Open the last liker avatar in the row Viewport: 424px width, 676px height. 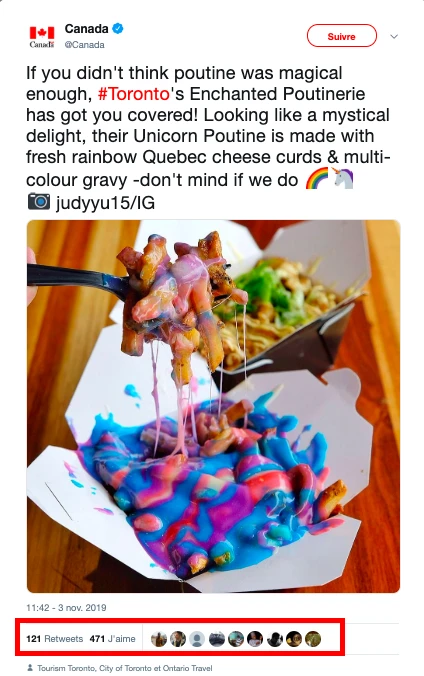click(x=313, y=638)
